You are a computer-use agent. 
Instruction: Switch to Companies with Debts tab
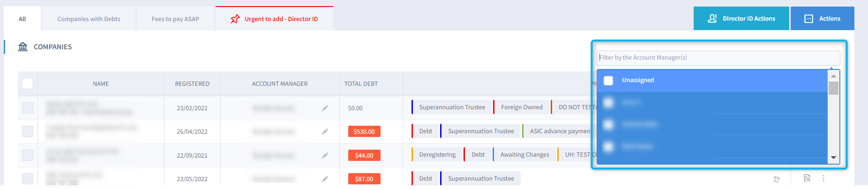click(x=89, y=19)
